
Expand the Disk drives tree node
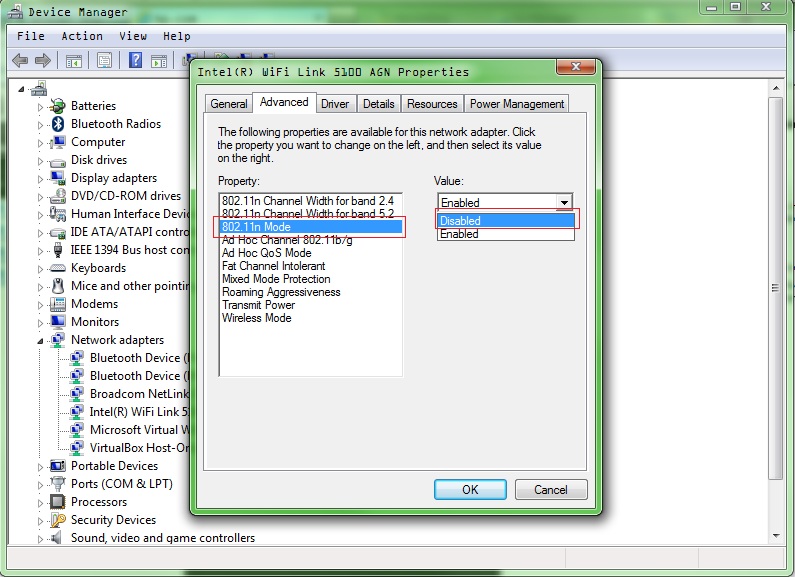tap(40, 161)
